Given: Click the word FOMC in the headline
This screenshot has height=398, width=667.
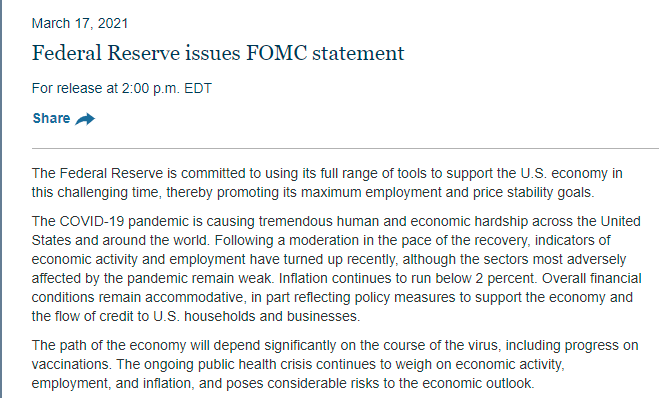Looking at the screenshot, I should (276, 53).
